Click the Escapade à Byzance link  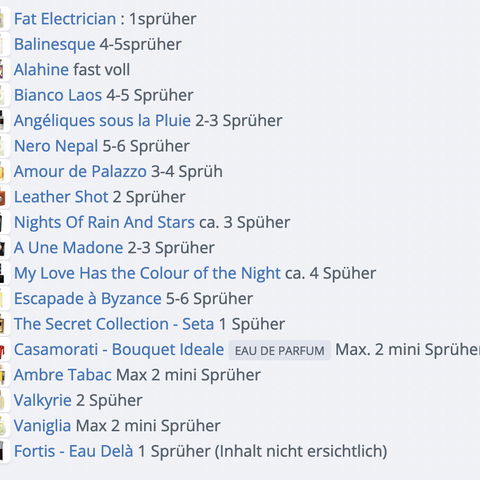pyautogui.click(x=88, y=299)
